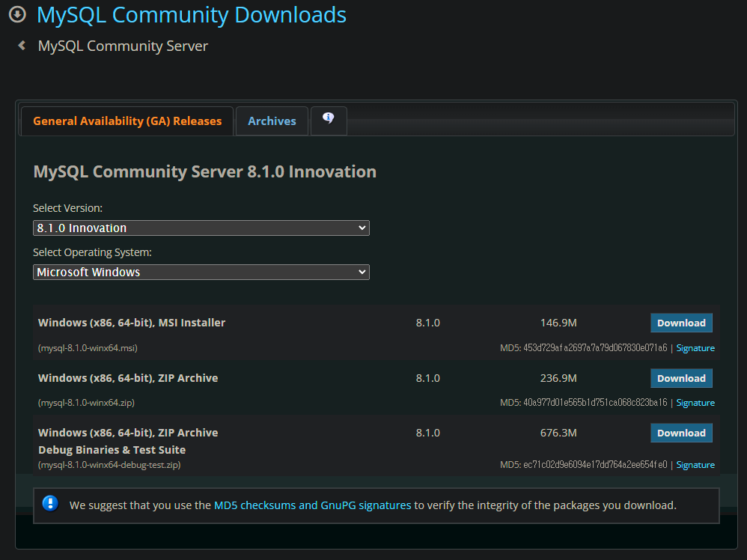The width and height of the screenshot is (747, 560).
Task: Download the 236.9M ZIP Archive
Action: coord(681,378)
